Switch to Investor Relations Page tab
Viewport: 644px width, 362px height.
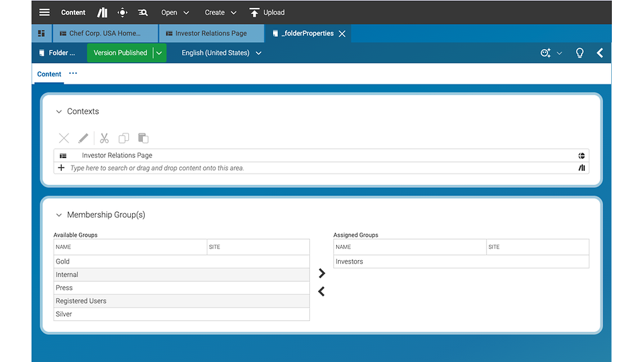tap(211, 34)
